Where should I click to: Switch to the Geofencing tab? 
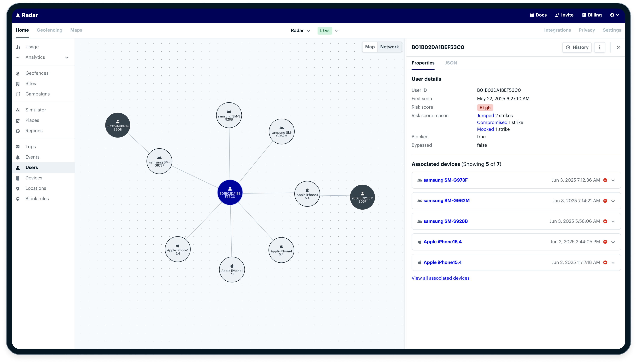coord(49,30)
